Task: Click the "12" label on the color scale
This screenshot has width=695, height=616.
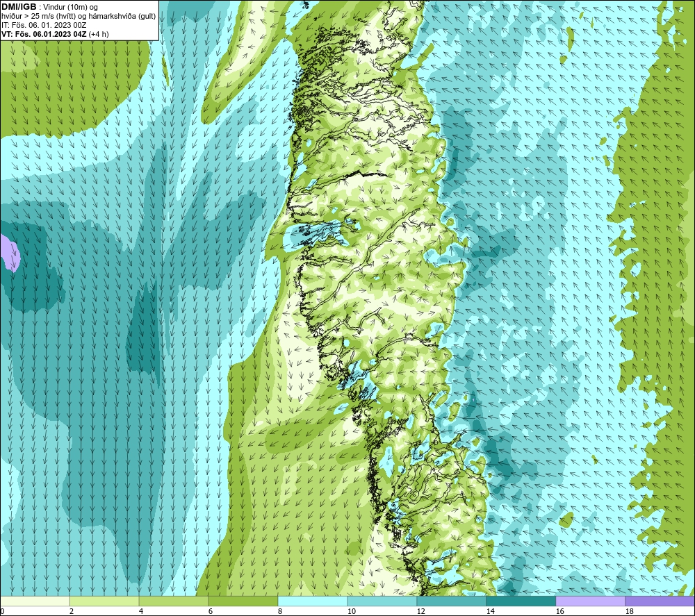Action: point(420,611)
